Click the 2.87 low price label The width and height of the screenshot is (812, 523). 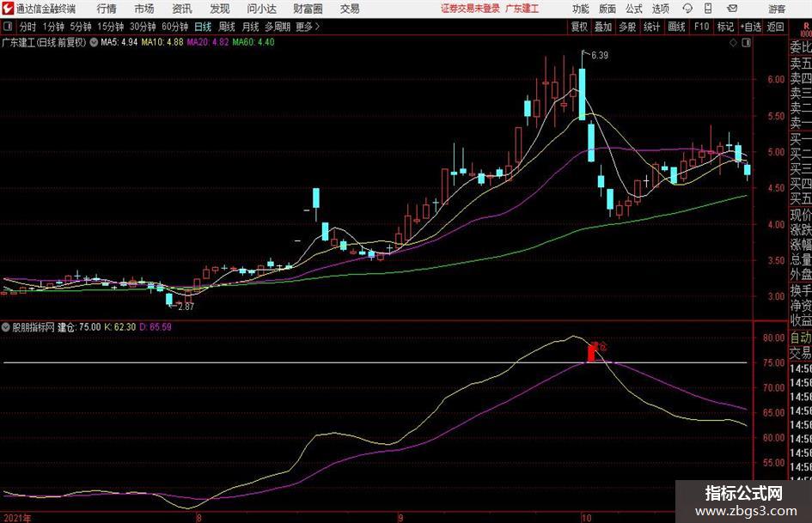(186, 307)
